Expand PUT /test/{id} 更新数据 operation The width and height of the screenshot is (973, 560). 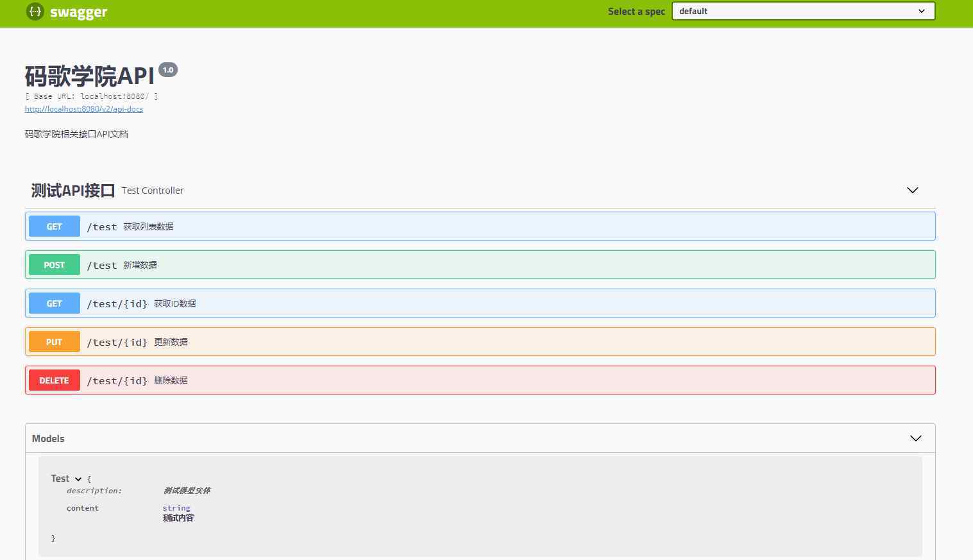point(480,342)
